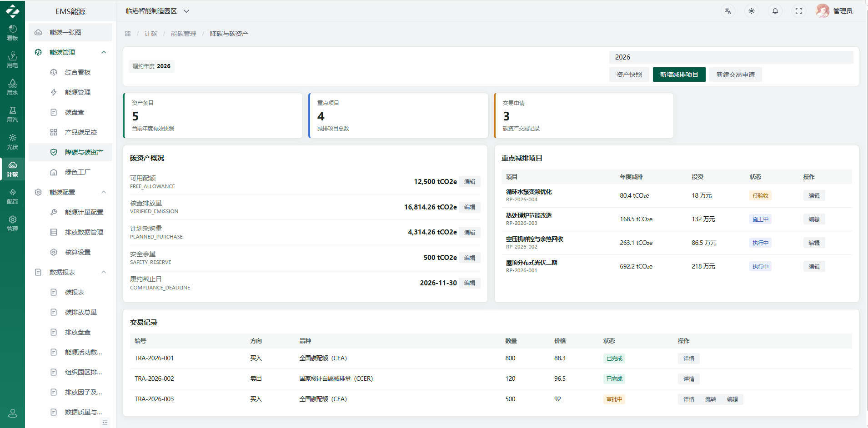
Task: Click the 产品碳足迹 grid icon
Action: [x=54, y=132]
